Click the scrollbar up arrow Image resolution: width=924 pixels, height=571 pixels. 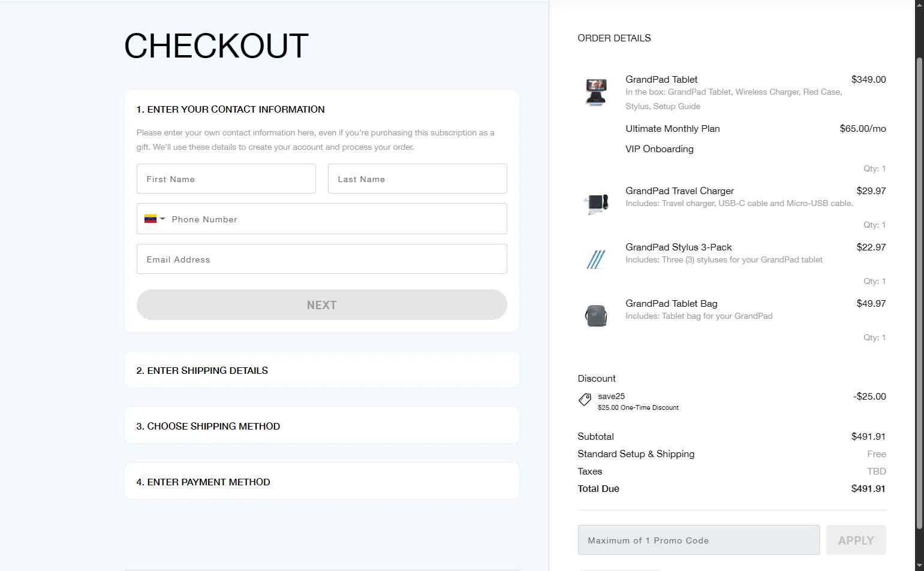click(x=919, y=5)
